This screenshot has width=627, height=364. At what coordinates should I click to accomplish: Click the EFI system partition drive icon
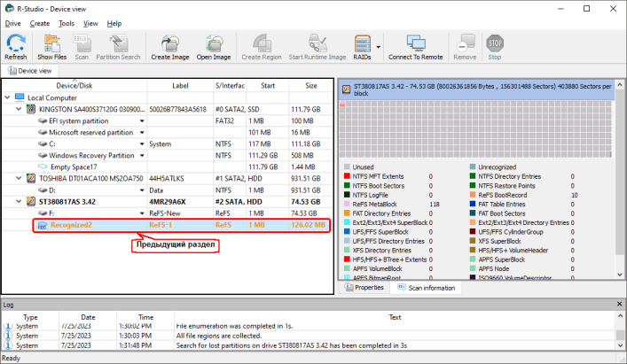[43, 120]
